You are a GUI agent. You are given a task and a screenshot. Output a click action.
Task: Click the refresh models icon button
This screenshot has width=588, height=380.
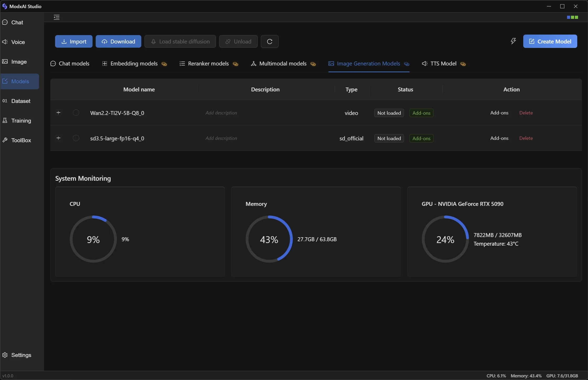pyautogui.click(x=269, y=41)
